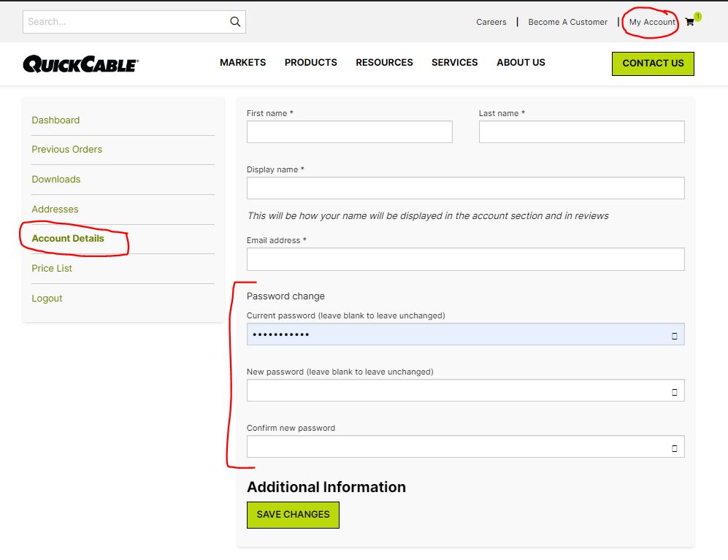Select the Display name input field

tap(465, 188)
